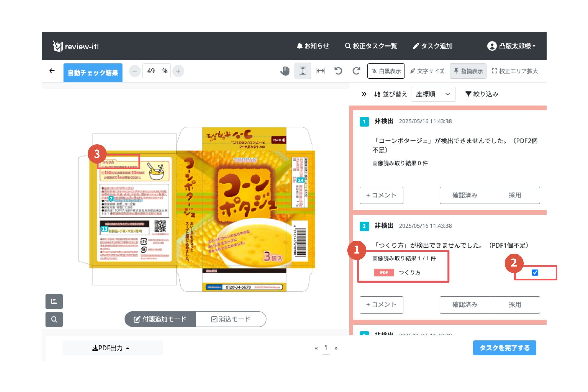This screenshot has width=588, height=392.
Task: Click text 画像読み取り結果 1 / 1 件
Action: pyautogui.click(x=404, y=258)
